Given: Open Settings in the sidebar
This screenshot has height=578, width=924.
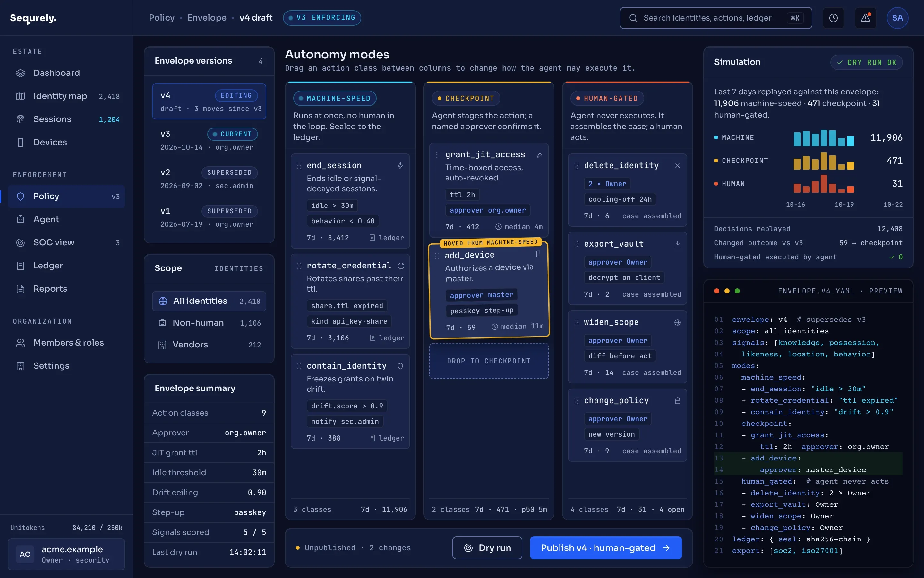Looking at the screenshot, I should pyautogui.click(x=66, y=366).
